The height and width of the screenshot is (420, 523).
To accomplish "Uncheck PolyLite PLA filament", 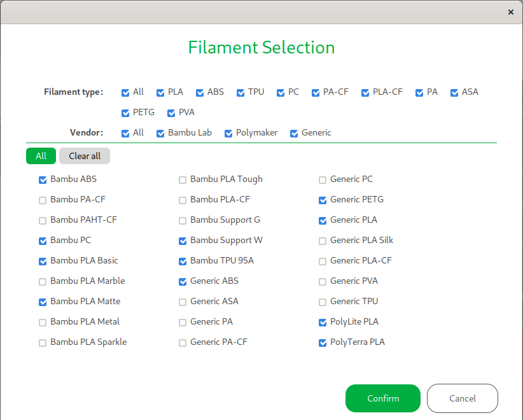I will (323, 322).
